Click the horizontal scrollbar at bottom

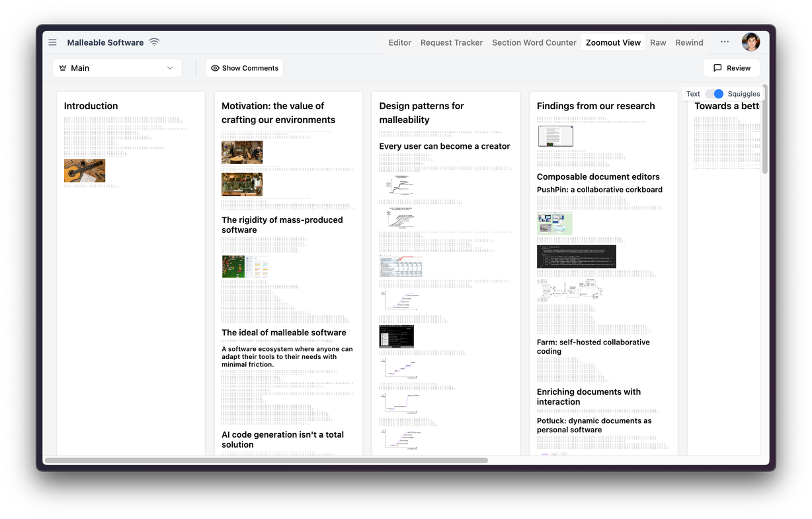[x=266, y=460]
